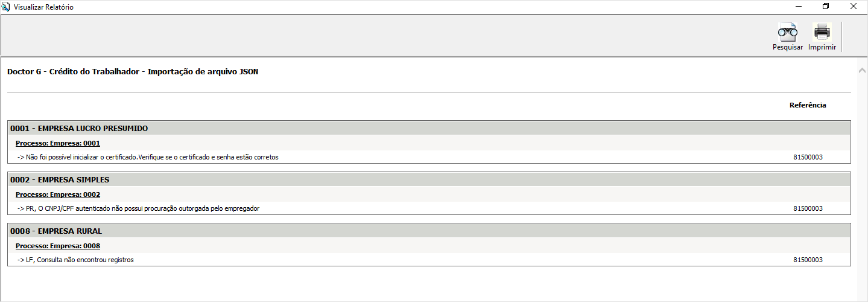The image size is (868, 302).
Task: Click the 'Consulta não encontrou registros' message
Action: click(75, 260)
